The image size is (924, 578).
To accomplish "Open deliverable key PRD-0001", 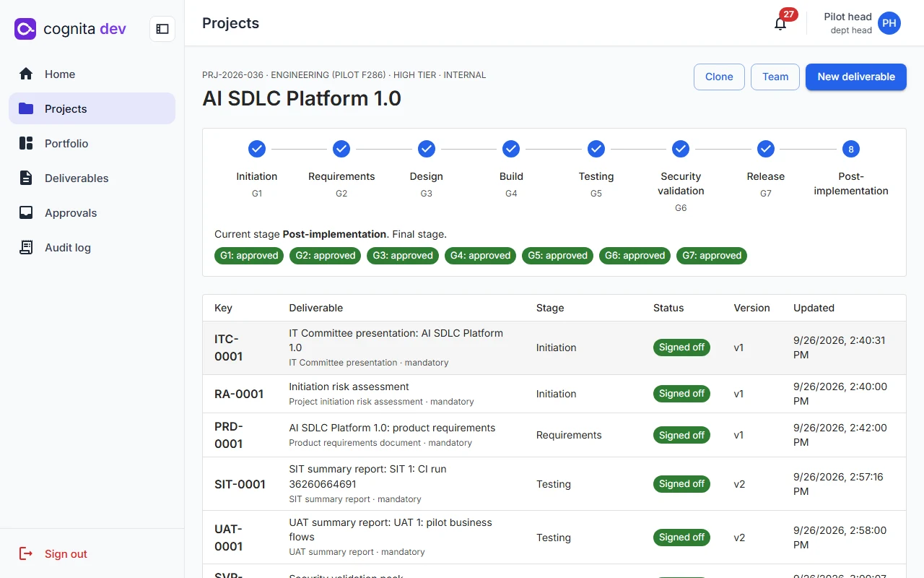I will tap(229, 435).
